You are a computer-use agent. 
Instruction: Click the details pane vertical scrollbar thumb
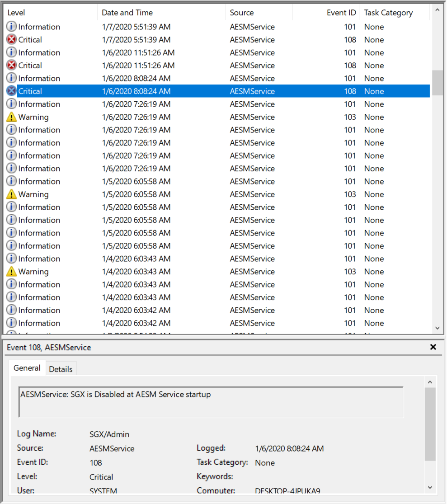pos(430,424)
